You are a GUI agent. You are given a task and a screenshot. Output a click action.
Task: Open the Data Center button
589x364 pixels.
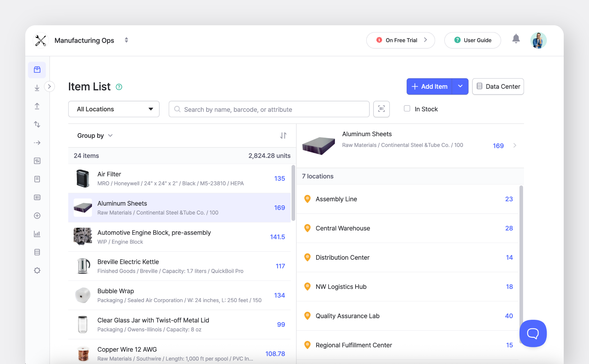pos(498,86)
